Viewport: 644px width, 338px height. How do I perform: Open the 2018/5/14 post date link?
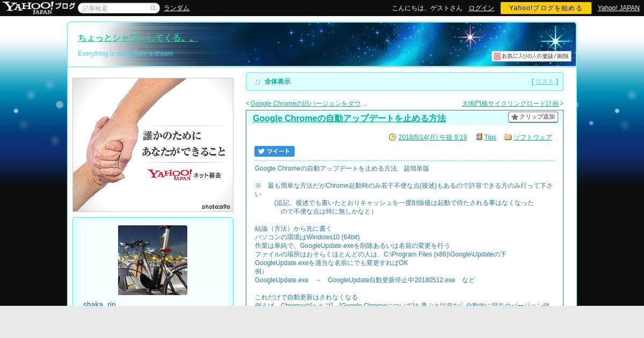433,137
